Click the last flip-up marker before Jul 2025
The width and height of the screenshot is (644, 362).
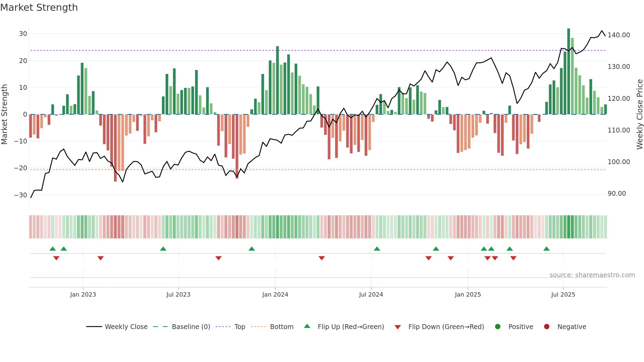[x=547, y=249]
